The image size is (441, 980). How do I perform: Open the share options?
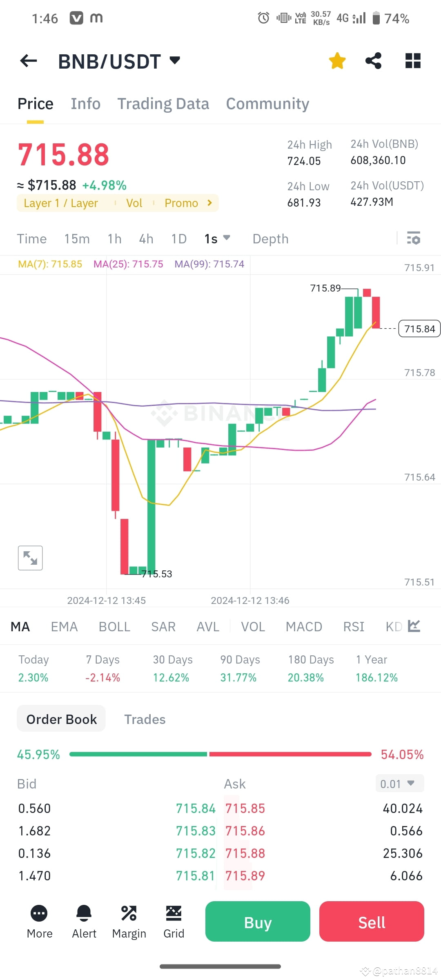374,60
